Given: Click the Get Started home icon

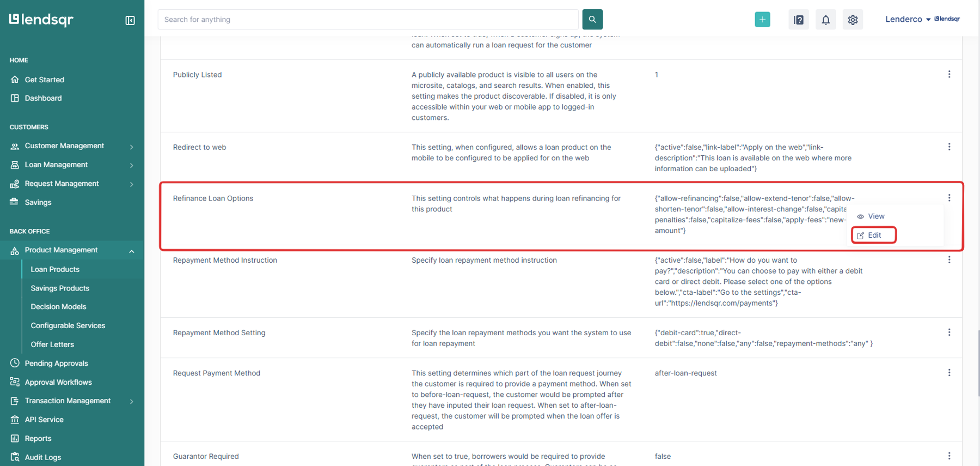Looking at the screenshot, I should [x=15, y=80].
